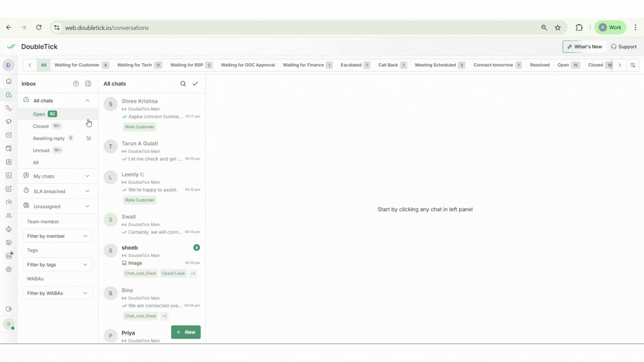Open the Home icon in left sidebar
This screenshot has width=644, height=362.
[8, 82]
